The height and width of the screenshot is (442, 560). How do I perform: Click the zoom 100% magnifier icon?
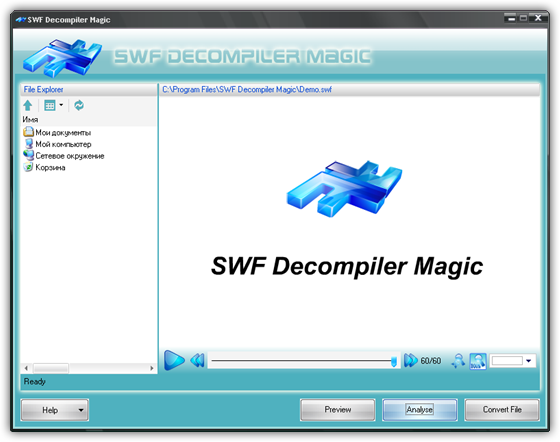pyautogui.click(x=478, y=361)
